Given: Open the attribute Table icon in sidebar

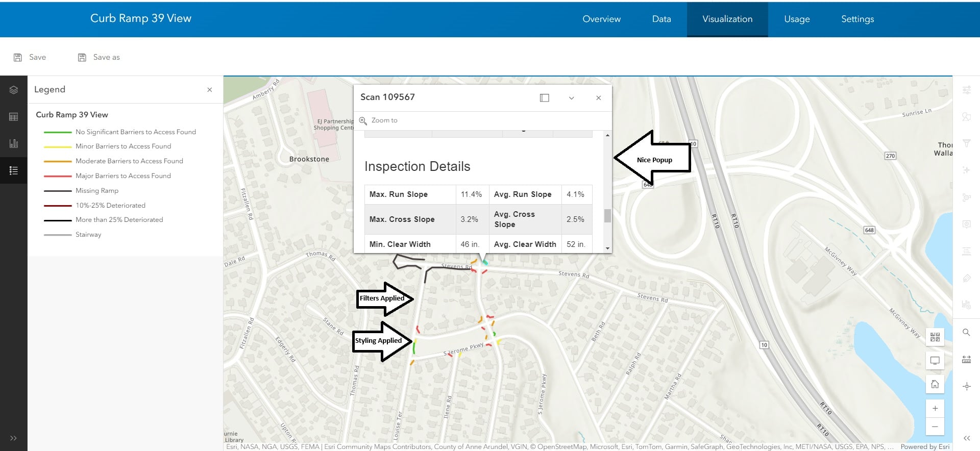Looking at the screenshot, I should tap(14, 117).
